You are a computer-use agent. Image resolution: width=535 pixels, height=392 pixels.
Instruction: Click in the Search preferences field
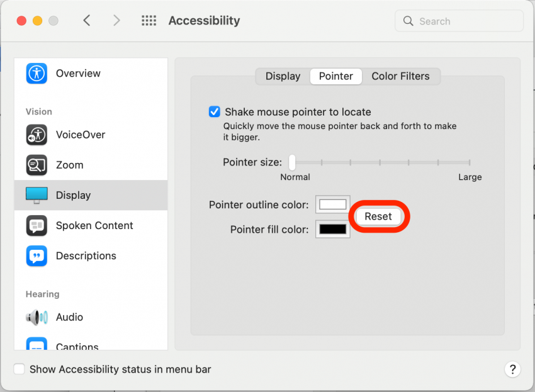(459, 21)
